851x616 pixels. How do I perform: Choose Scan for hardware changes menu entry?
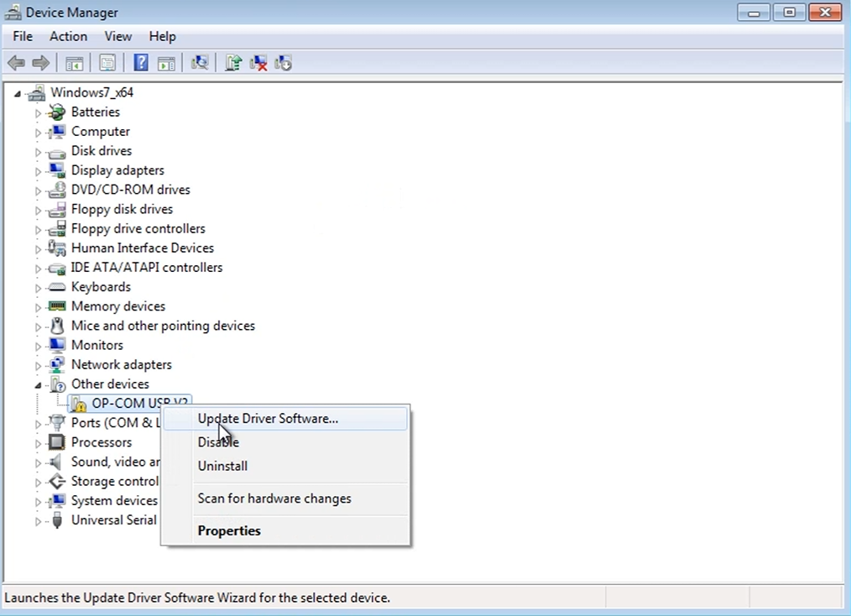[285, 499]
